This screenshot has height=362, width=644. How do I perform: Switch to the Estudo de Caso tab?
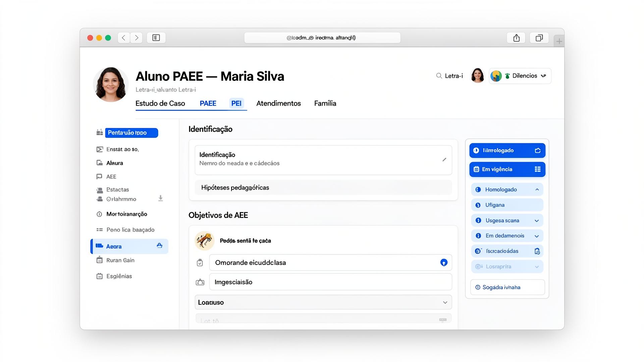point(160,103)
